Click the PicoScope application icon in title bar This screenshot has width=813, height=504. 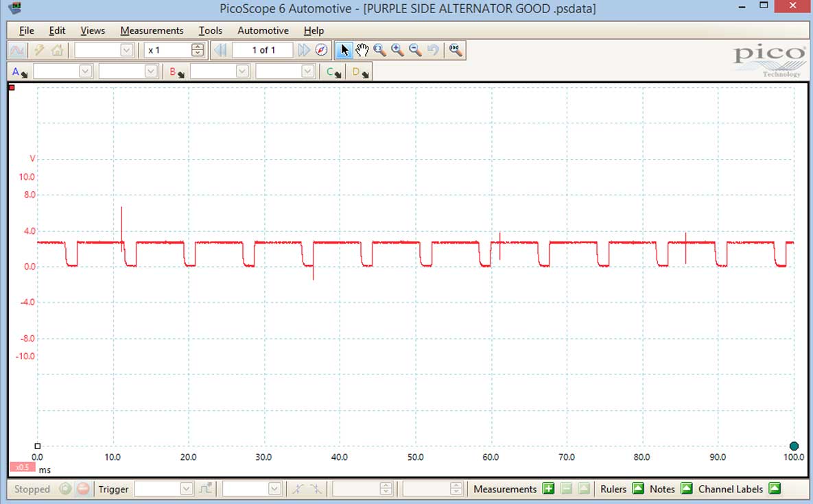[15, 8]
